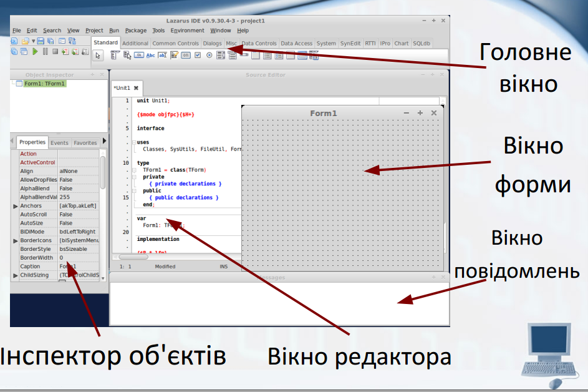This screenshot has width=588, height=392.
Task: Pick the TCheckGroup component icon
Action: click(x=279, y=55)
